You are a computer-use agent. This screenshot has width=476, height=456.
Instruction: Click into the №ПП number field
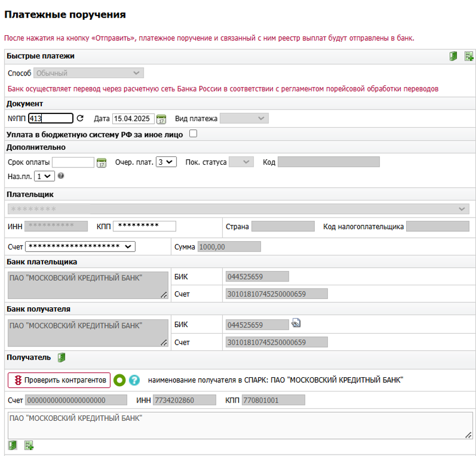coord(51,118)
